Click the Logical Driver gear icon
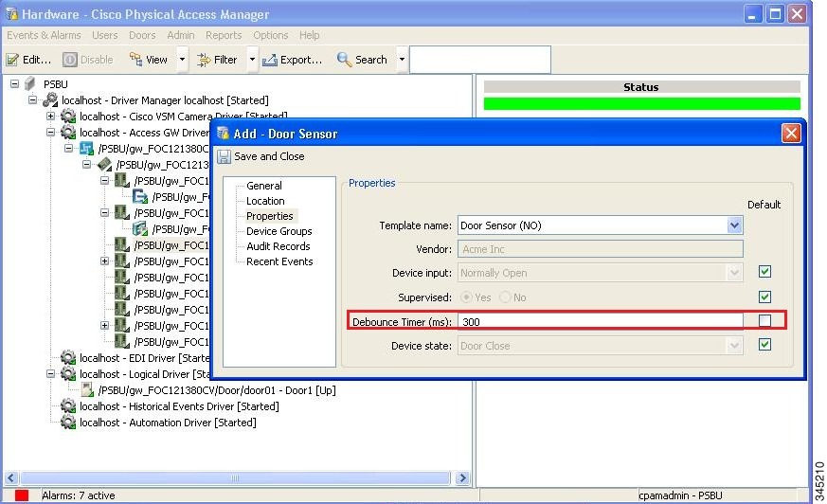Screen dimensions: 827x504 [68, 374]
